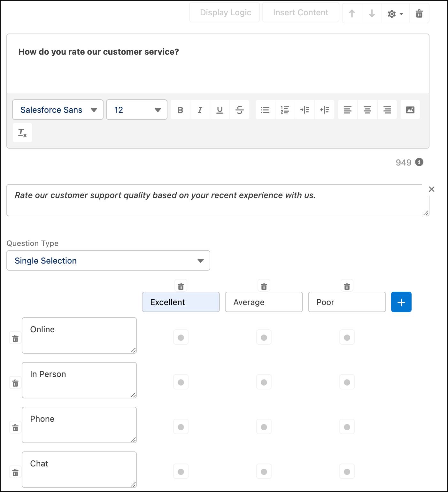
Task: Open the Salesforce Sans font dropdown
Action: click(58, 110)
